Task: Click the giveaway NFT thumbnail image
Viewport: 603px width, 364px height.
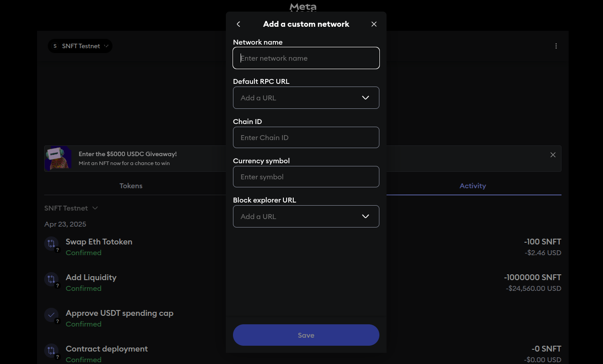Action: click(x=58, y=158)
